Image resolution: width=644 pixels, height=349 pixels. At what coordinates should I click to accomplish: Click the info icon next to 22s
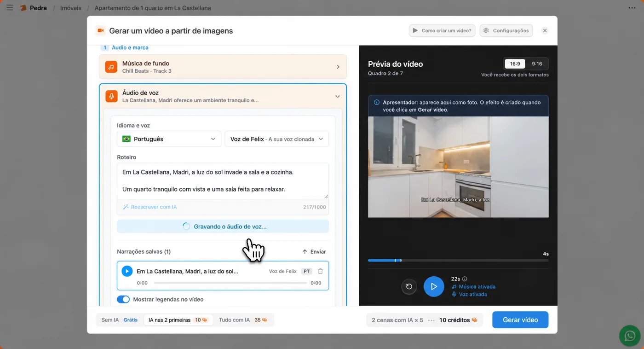click(465, 279)
